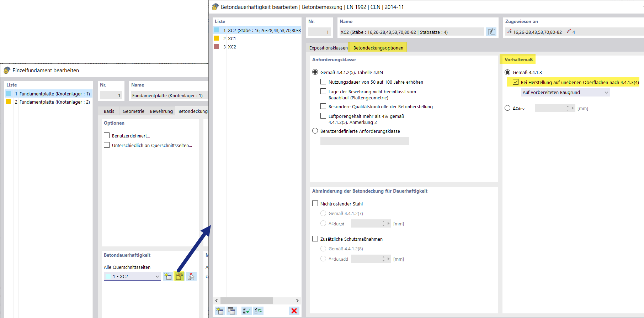644x318 pixels.
Task: Expand the 1 - XC2 durability dropdown
Action: coord(132,276)
